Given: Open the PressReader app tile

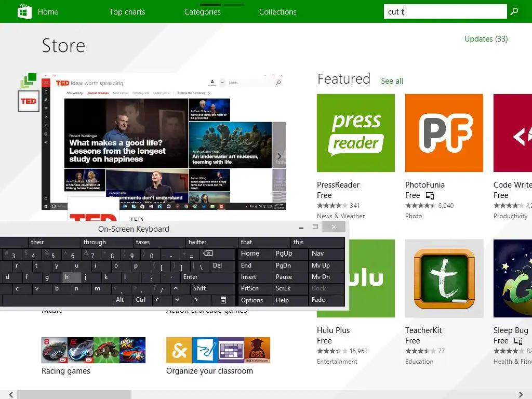Looking at the screenshot, I should [x=355, y=133].
